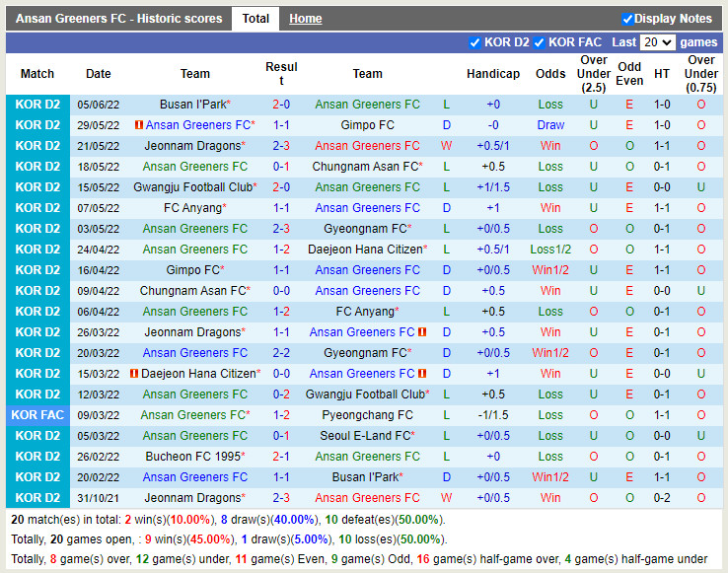Click the Handicap column header
This screenshot has height=573, width=728.
pos(492,74)
